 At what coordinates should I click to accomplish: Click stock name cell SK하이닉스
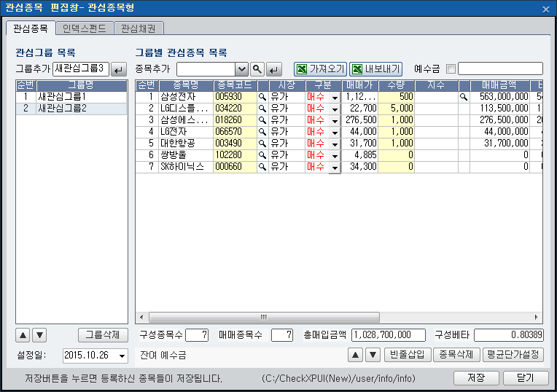pos(186,167)
